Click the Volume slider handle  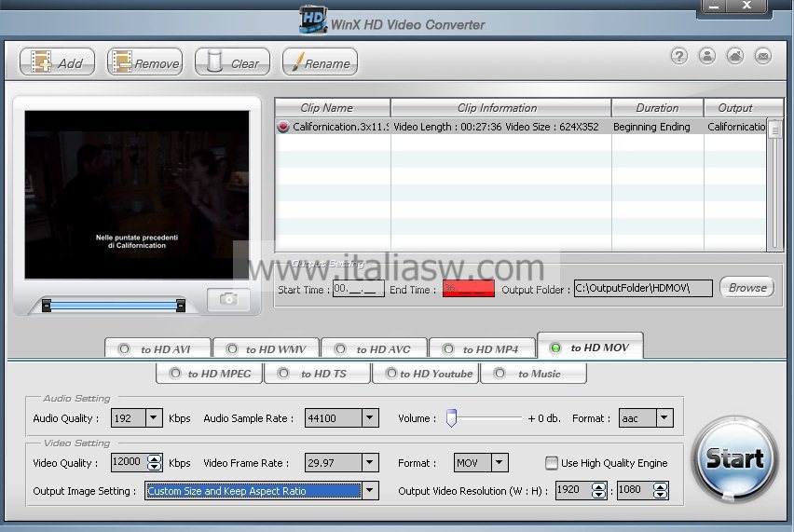coord(451,418)
